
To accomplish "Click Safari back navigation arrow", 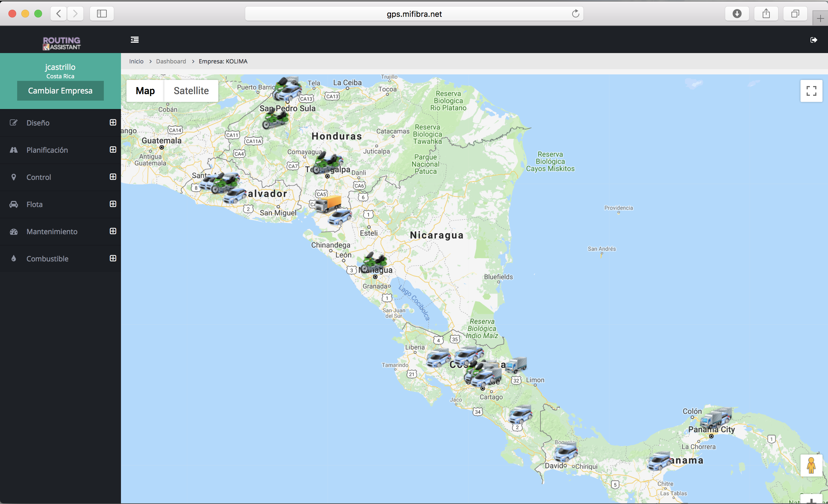I will [59, 14].
